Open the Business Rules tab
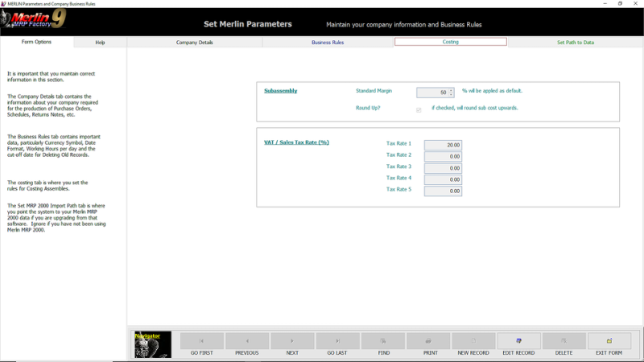The height and width of the screenshot is (362, 644). [x=328, y=42]
